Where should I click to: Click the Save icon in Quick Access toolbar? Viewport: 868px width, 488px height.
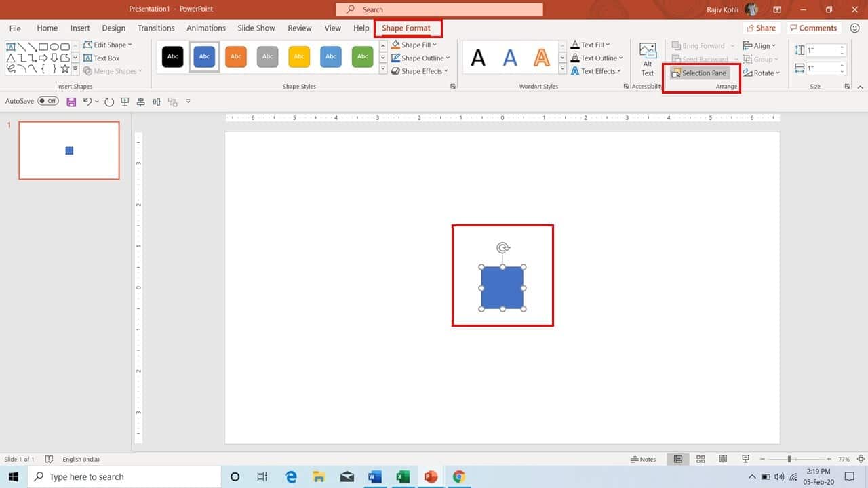pyautogui.click(x=71, y=102)
